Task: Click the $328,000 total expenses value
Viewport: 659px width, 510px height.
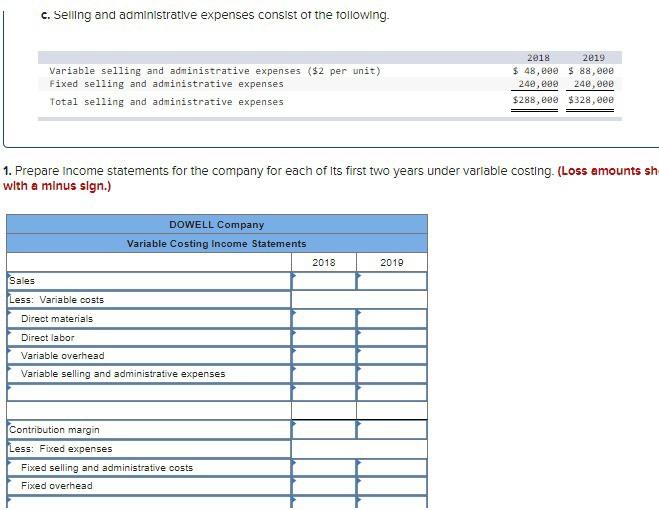Action: [591, 100]
